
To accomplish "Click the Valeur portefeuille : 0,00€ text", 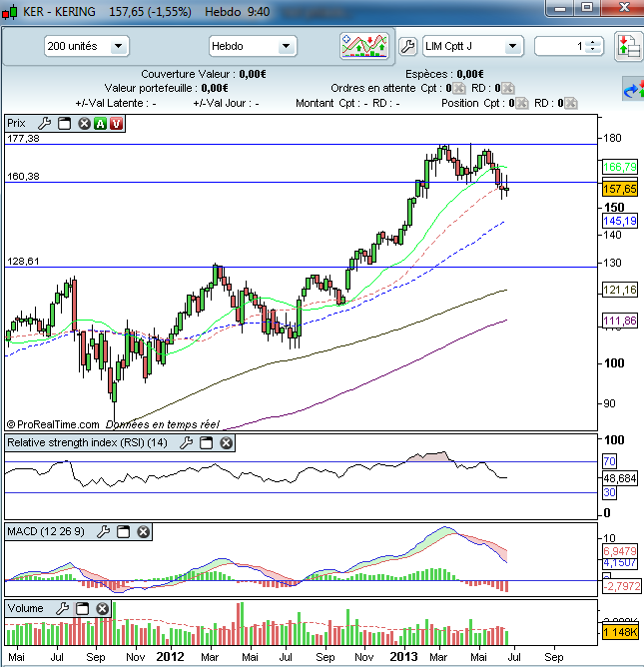I will pyautogui.click(x=167, y=88).
